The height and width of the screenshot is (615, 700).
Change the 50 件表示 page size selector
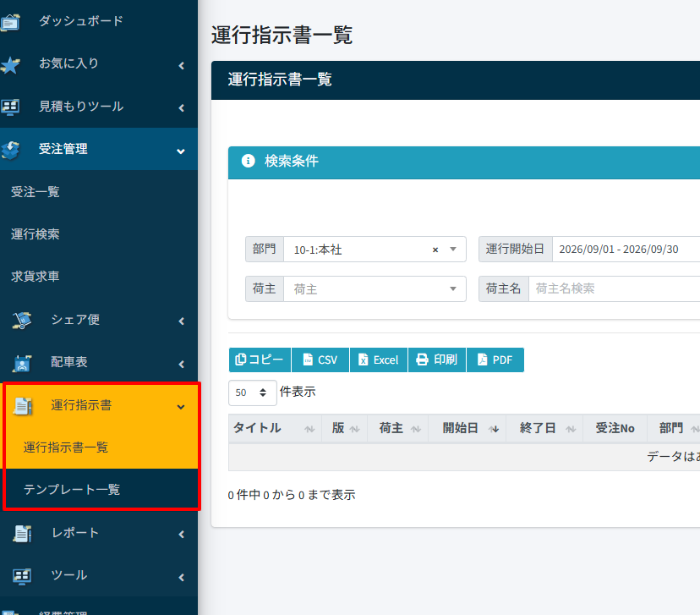tap(252, 393)
